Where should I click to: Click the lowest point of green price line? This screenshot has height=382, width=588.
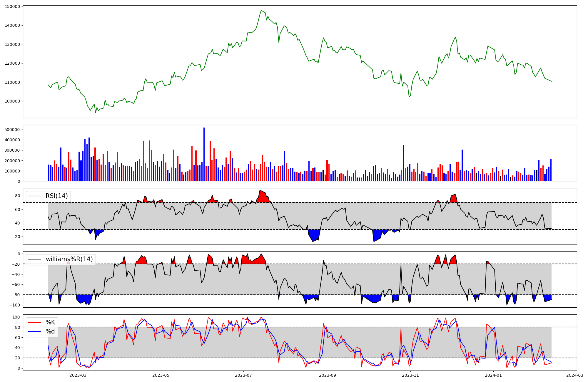coord(96,113)
